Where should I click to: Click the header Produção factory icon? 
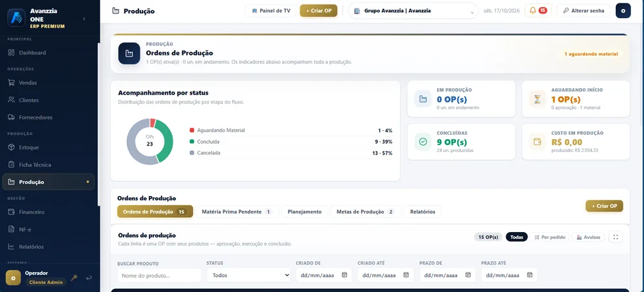point(116,11)
